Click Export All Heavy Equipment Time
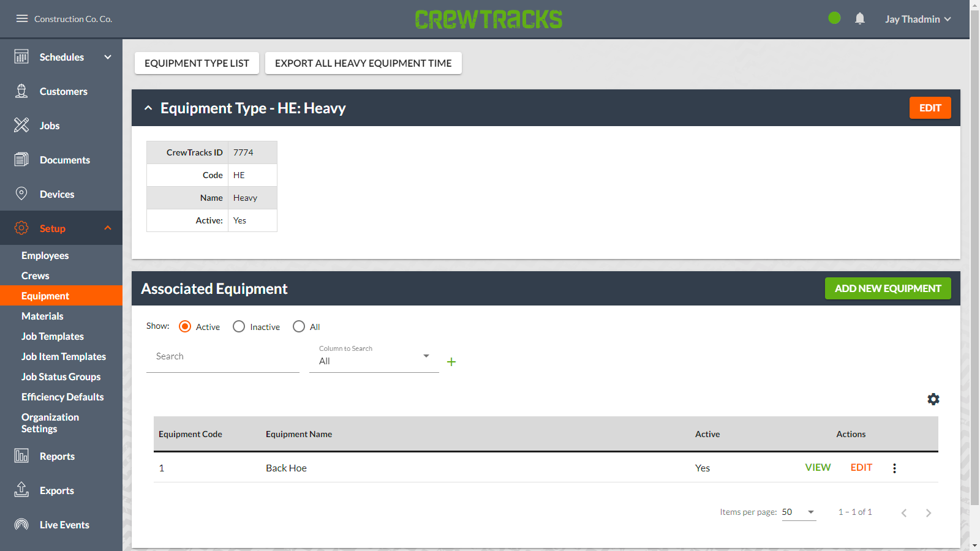The width and height of the screenshot is (980, 551). (x=363, y=63)
